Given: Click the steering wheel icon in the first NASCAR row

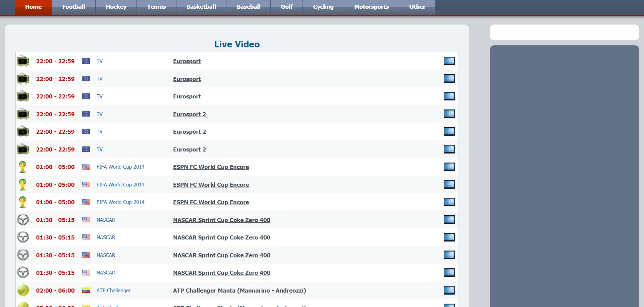Looking at the screenshot, I should tap(23, 220).
